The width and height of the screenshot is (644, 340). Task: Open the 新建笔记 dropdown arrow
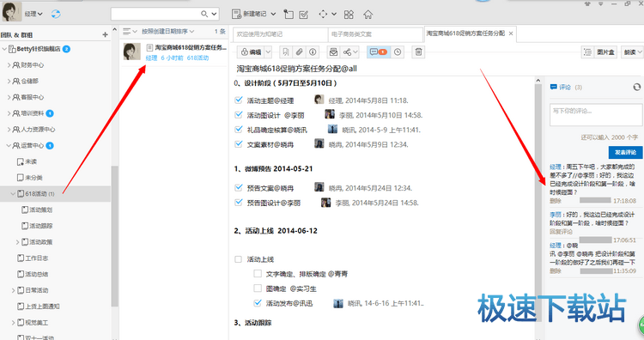coord(273,14)
